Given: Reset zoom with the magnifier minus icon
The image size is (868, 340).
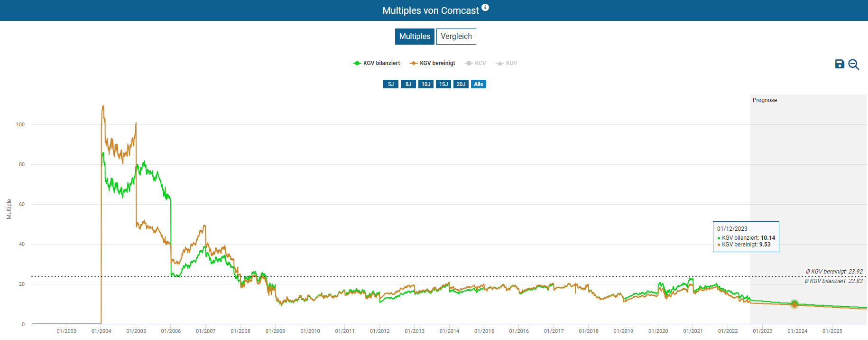Looking at the screenshot, I should (x=854, y=65).
